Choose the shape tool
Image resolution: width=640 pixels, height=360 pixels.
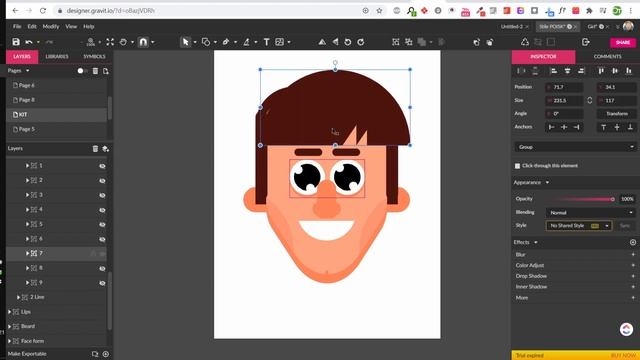(x=206, y=42)
